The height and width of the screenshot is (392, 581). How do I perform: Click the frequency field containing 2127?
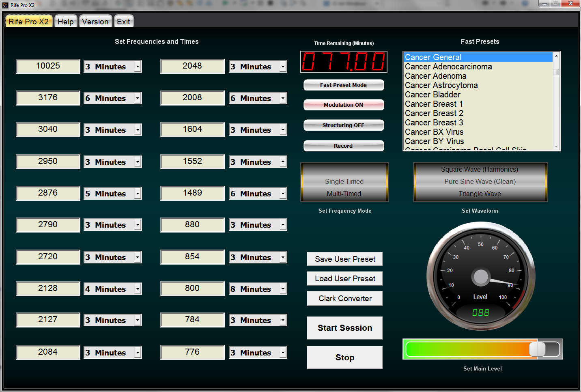coord(48,320)
